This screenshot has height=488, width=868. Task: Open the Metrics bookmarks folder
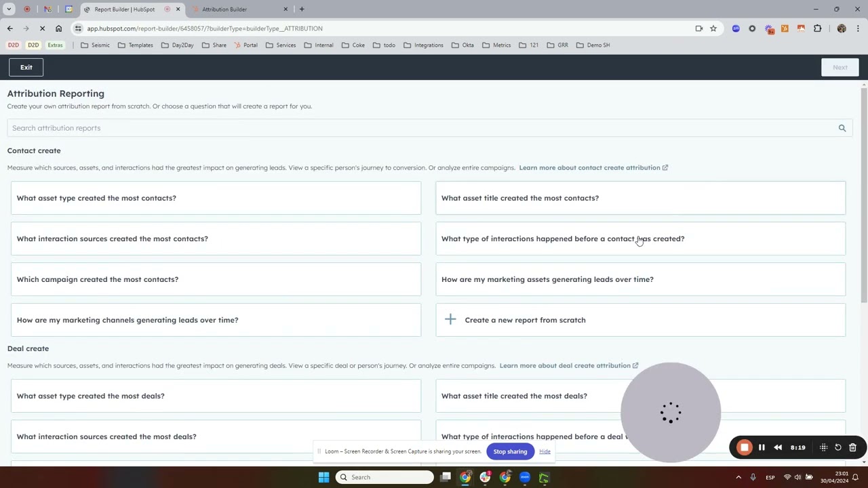click(496, 45)
